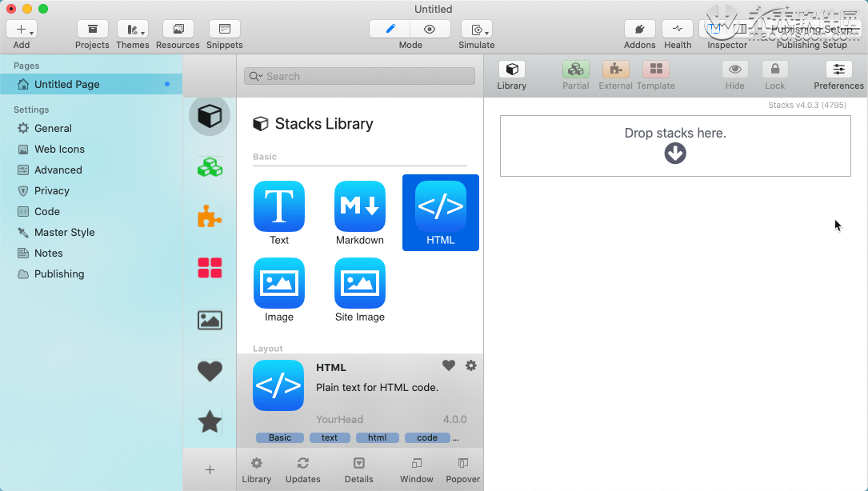Show the image stacks group

click(210, 320)
